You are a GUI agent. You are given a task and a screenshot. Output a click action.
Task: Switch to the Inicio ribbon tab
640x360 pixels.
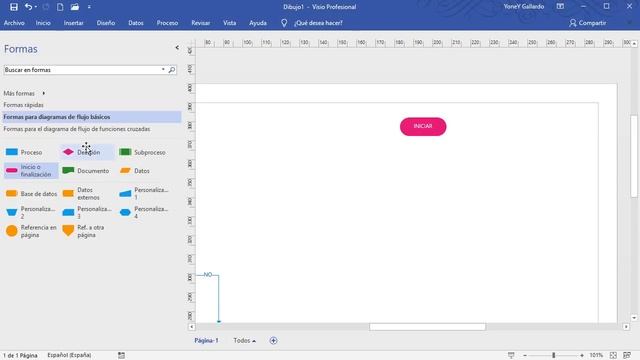point(43,23)
